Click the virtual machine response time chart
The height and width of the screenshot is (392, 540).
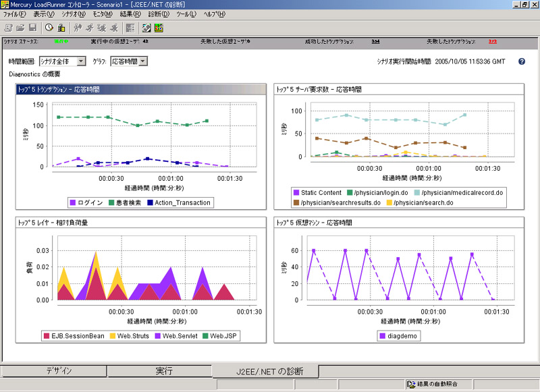(410, 269)
